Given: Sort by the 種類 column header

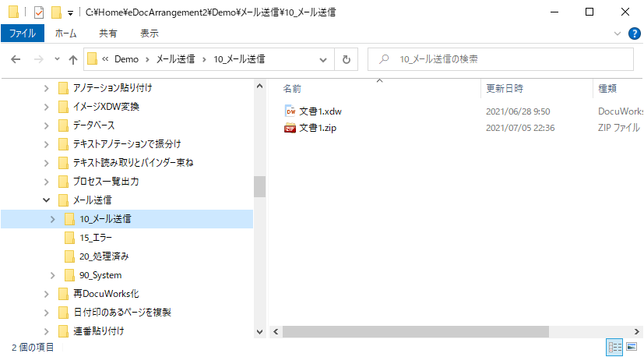Looking at the screenshot, I should (x=607, y=88).
